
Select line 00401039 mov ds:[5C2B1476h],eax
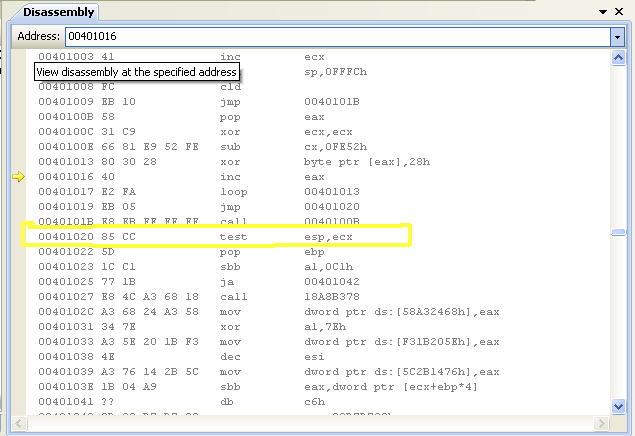pyautogui.click(x=269, y=371)
